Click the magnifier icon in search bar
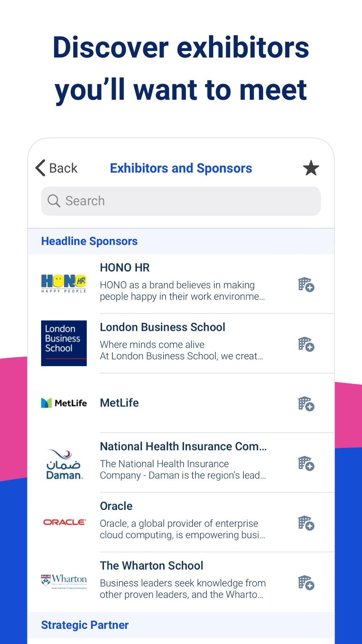 [54, 201]
